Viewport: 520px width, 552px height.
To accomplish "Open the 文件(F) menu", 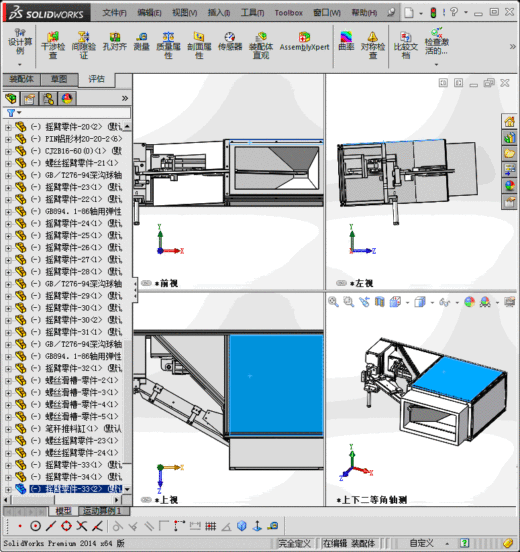I will (114, 13).
